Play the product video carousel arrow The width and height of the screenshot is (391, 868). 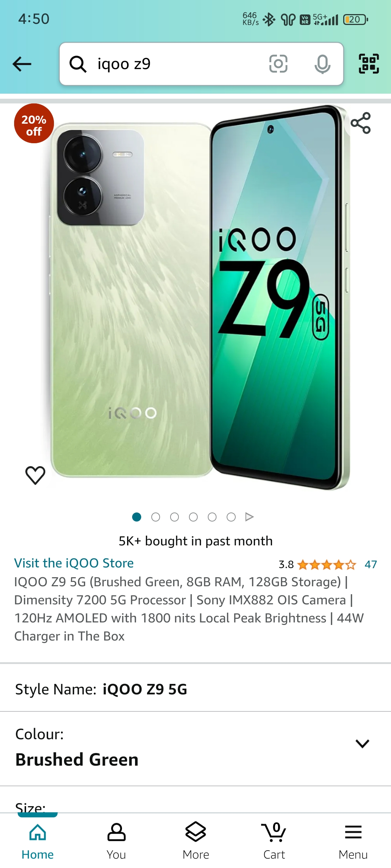pos(249,517)
